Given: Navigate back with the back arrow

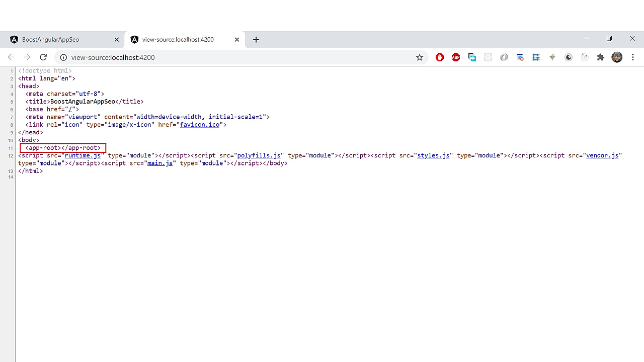Looking at the screenshot, I should (x=11, y=57).
